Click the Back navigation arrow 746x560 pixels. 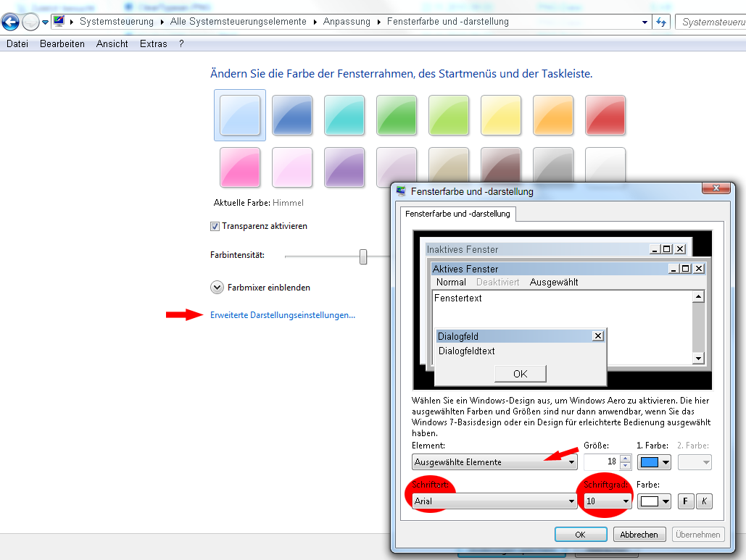click(x=10, y=22)
